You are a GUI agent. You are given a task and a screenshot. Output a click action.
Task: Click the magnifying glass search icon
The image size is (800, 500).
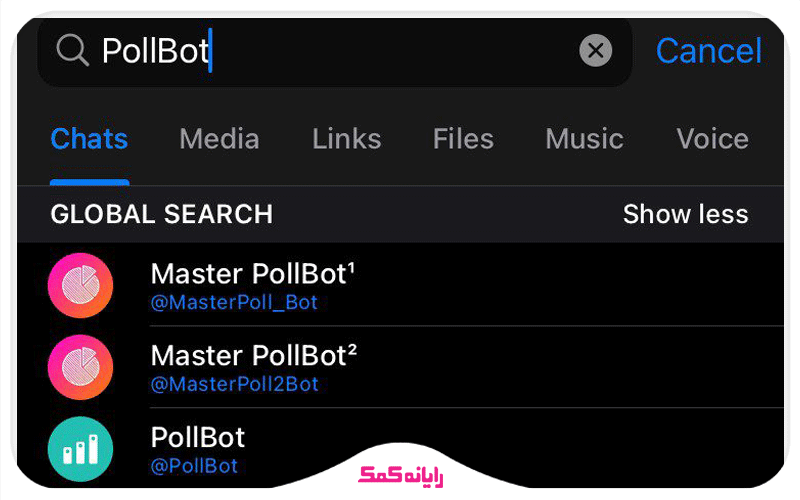[x=72, y=50]
